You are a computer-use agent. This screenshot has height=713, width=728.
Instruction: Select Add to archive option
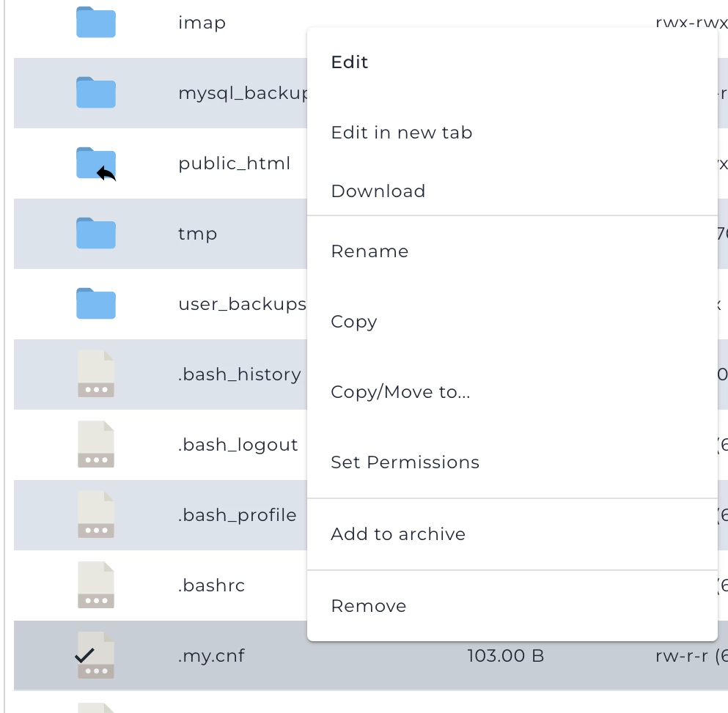click(398, 534)
